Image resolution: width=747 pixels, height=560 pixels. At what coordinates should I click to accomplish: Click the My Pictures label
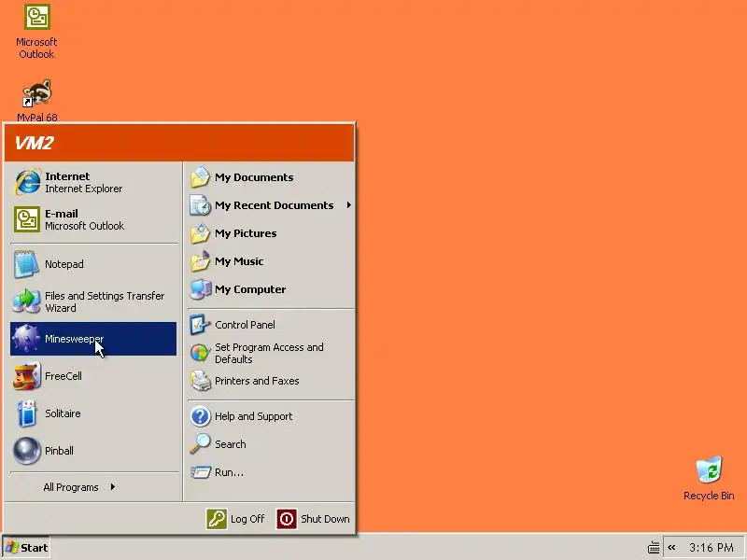246,233
